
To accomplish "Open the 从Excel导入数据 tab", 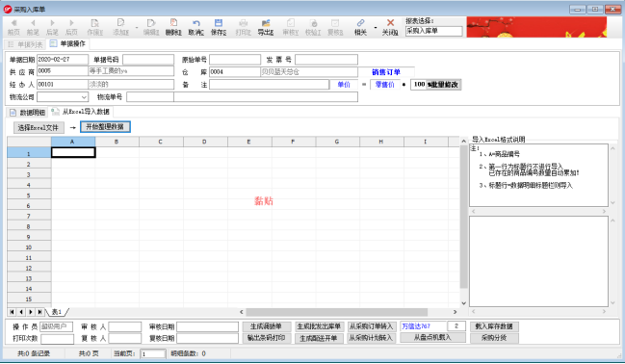I will [81, 112].
